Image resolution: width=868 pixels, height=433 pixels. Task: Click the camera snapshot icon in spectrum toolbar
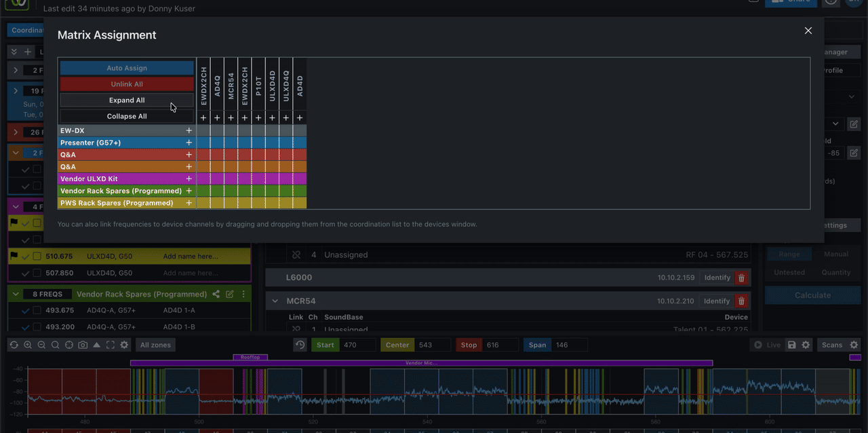point(83,345)
